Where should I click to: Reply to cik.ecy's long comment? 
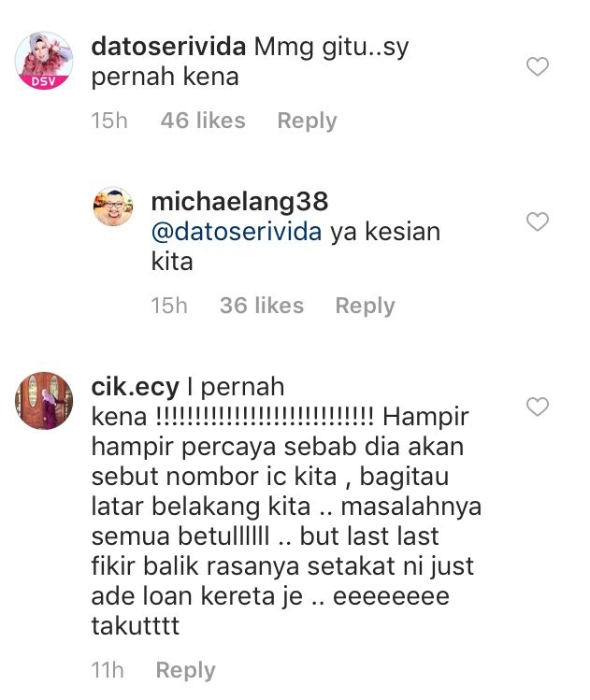point(185,670)
